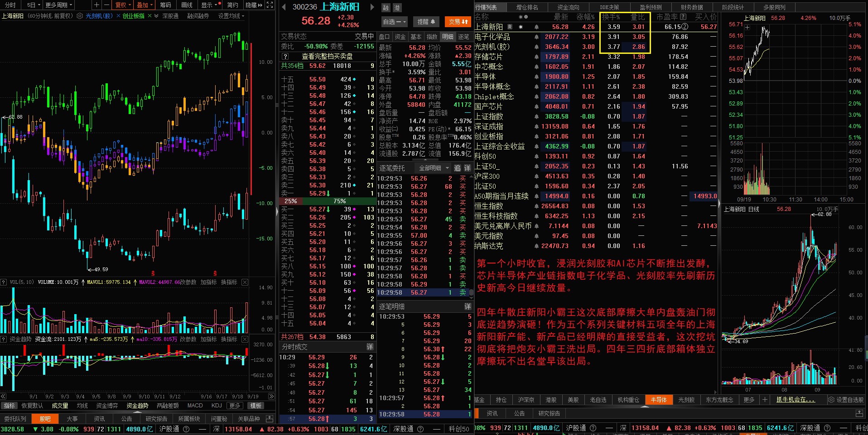Activate 画线 drawing tools
Image resolution: width=868 pixels, height=435 pixels.
tap(187, 5)
